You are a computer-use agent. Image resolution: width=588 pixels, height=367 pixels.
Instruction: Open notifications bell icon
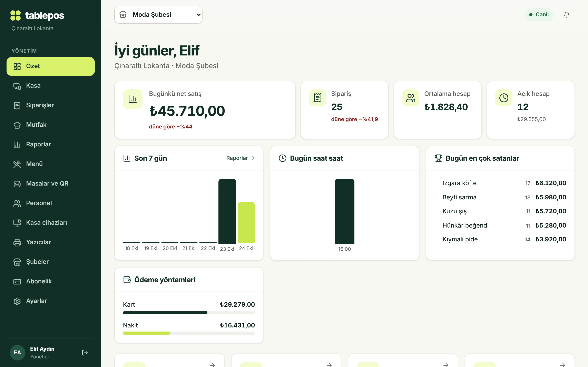pos(566,14)
